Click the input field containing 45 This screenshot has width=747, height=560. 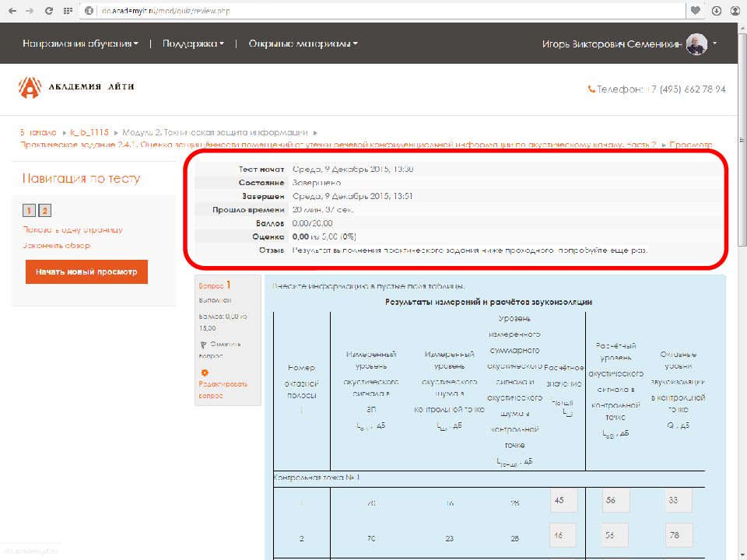[x=563, y=500]
